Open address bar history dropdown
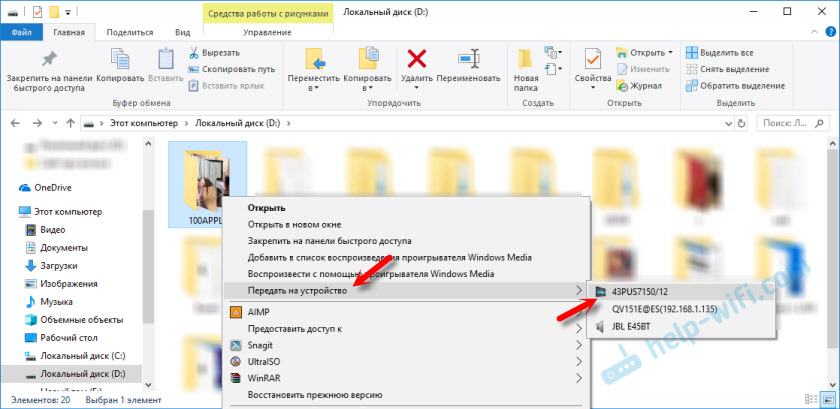This screenshot has width=840, height=409. [x=728, y=123]
